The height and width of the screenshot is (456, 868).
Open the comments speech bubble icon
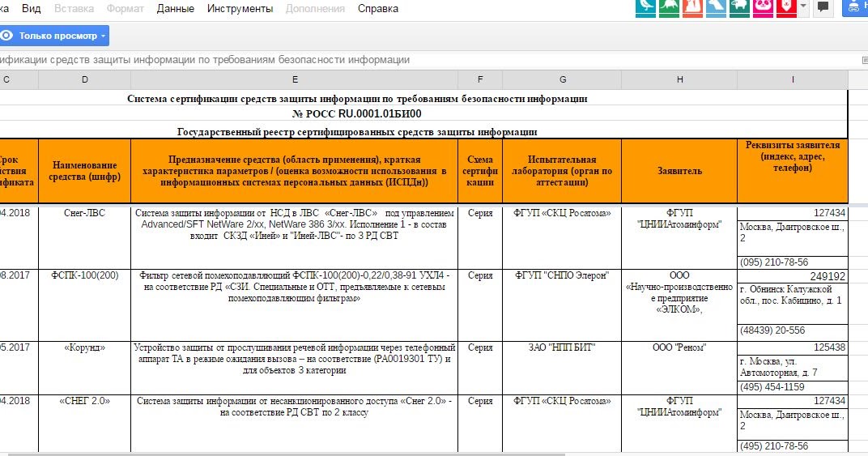823,7
